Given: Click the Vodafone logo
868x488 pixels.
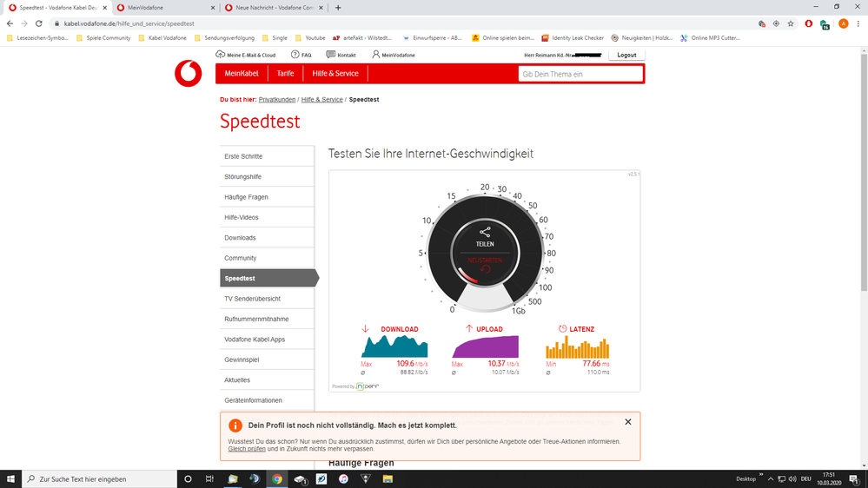Looking at the screenshot, I should 189,74.
